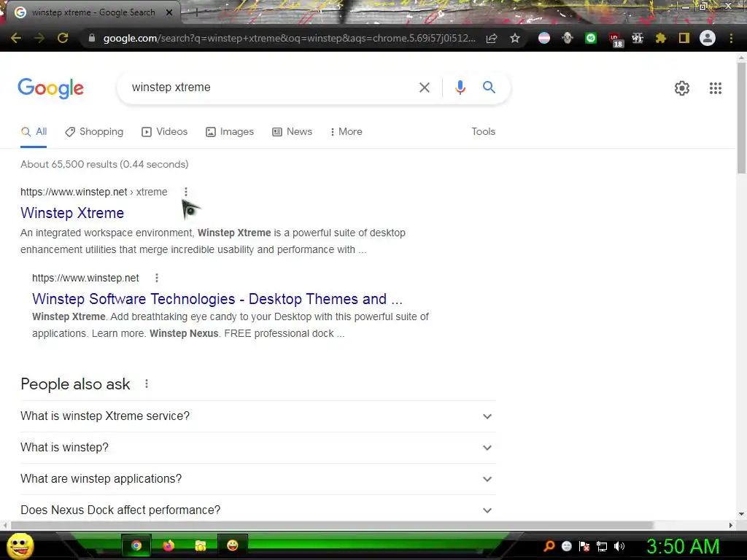Open options dots next to winstep.net › xtreme
747x560 pixels.
click(186, 192)
